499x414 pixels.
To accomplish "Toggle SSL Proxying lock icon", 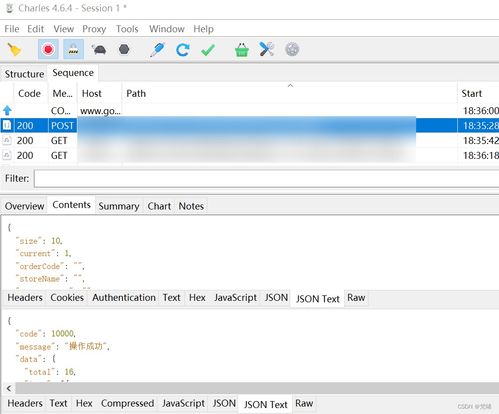I will coord(73,49).
